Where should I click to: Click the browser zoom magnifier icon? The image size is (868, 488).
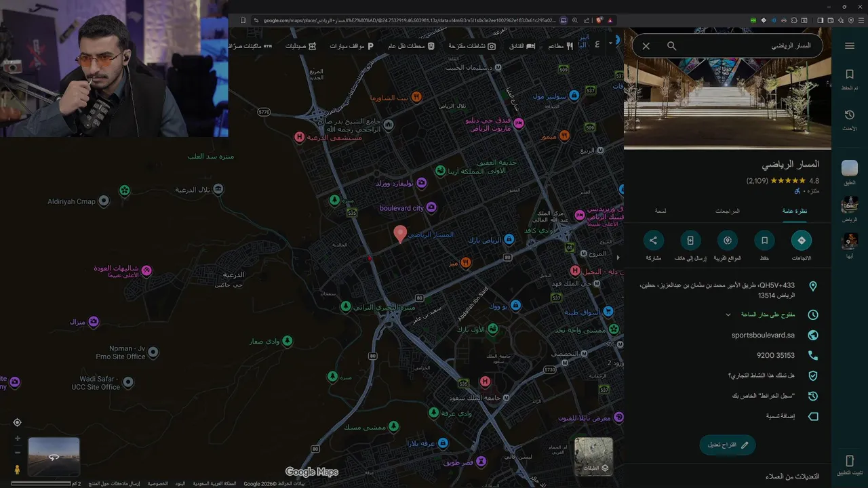tap(574, 20)
